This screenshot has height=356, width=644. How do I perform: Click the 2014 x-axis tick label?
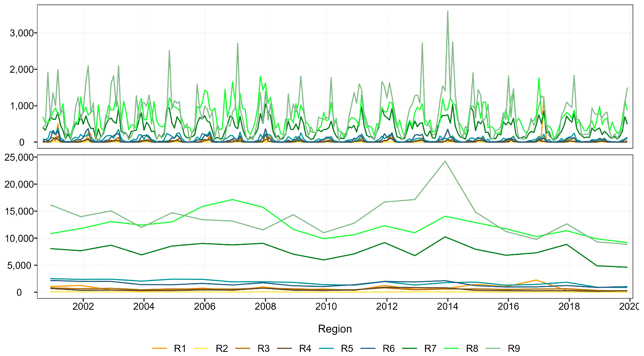[x=447, y=306]
